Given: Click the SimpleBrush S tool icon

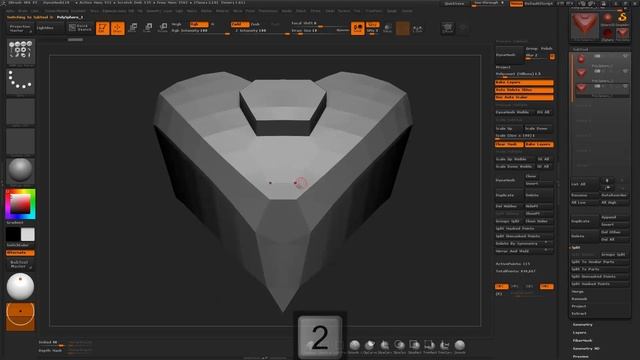Looking at the screenshot, I should pos(622,18).
